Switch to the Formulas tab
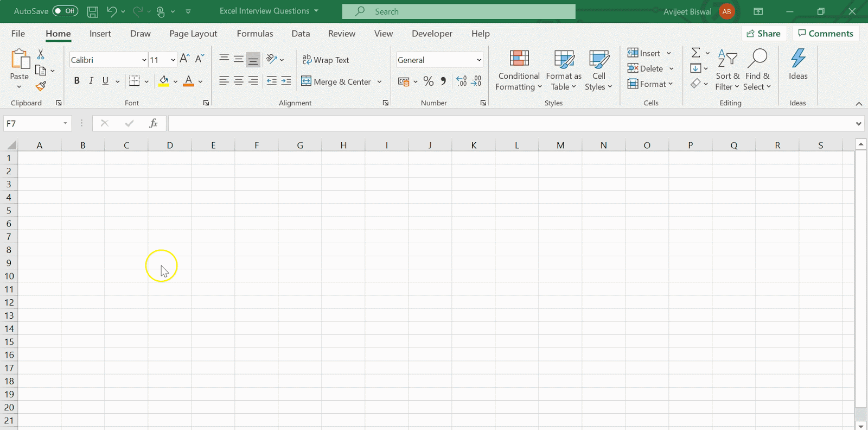The image size is (868, 430). (255, 34)
